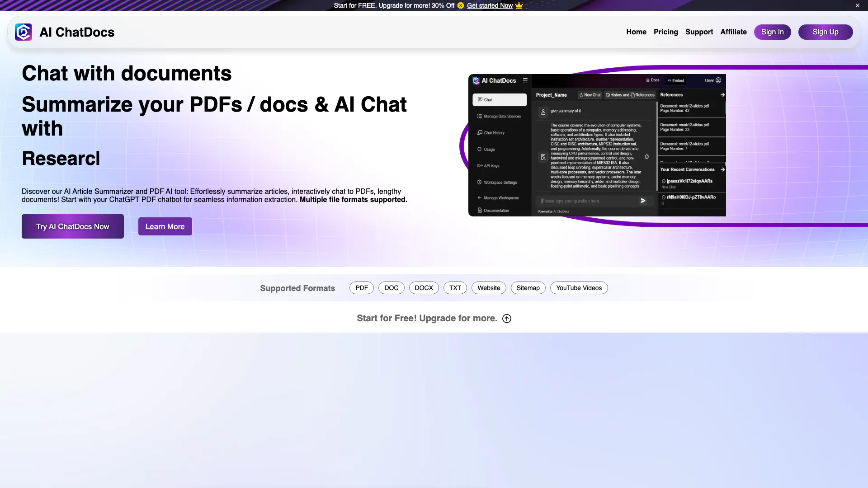Open the Pricing navigation item
The image size is (868, 488).
665,32
